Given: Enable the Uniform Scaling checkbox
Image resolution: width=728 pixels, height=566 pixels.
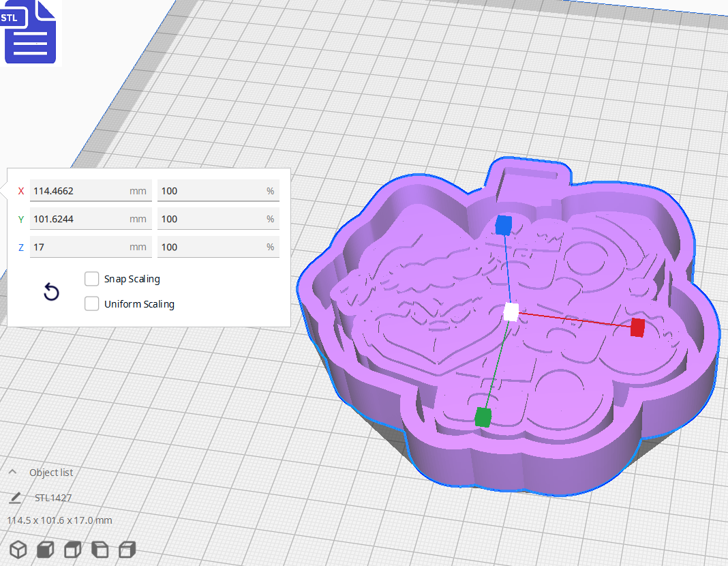Looking at the screenshot, I should point(92,303).
